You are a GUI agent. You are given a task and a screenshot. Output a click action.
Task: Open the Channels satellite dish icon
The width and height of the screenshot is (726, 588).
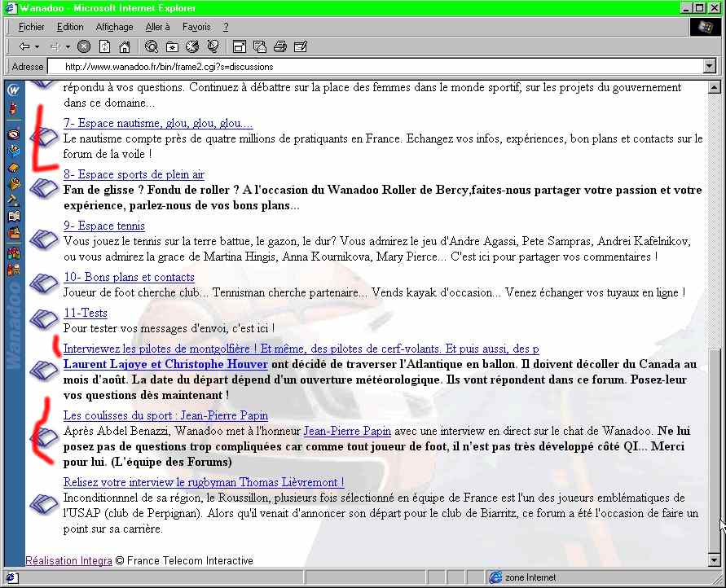coord(213,46)
